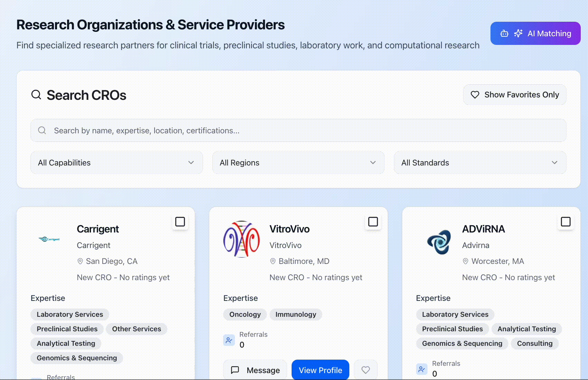The width and height of the screenshot is (588, 380).
Task: Click the Carrigent logo image
Action: click(49, 239)
